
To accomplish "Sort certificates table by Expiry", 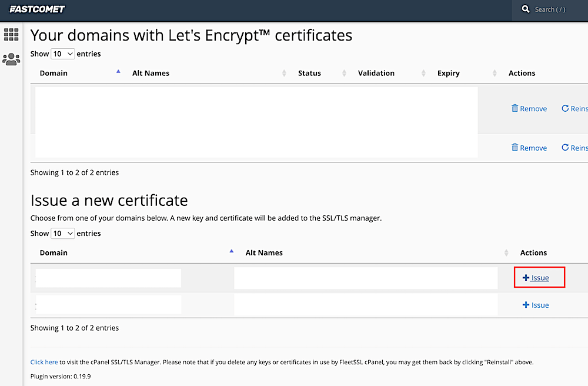I will click(449, 74).
